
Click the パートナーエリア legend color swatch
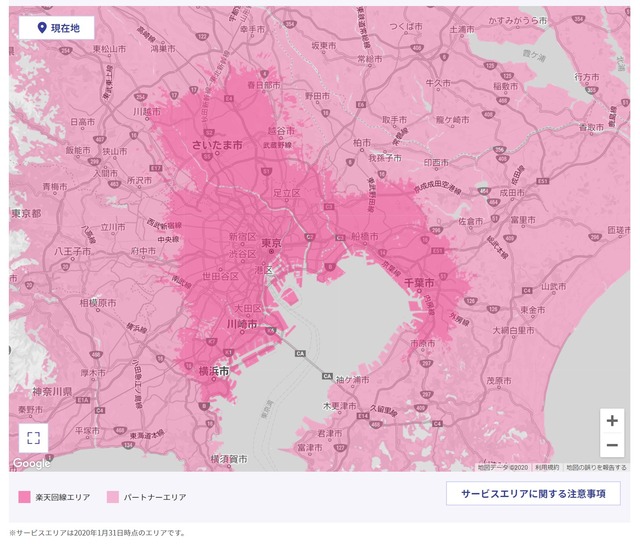113,497
